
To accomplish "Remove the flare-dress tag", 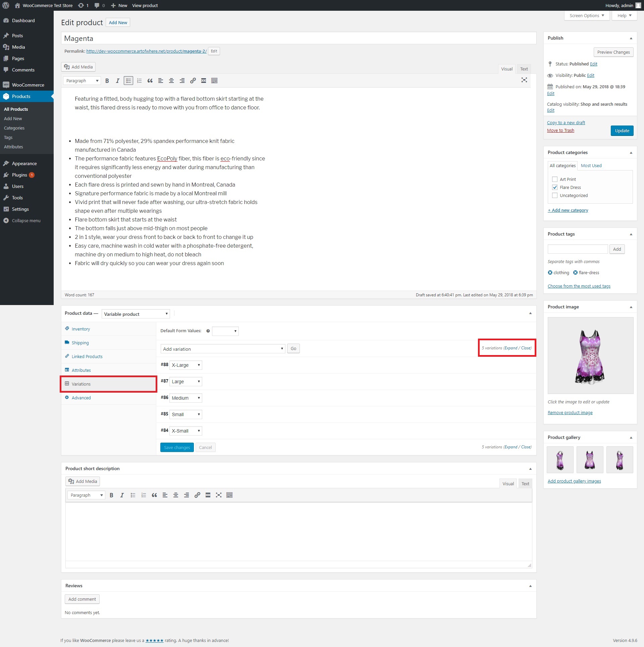I will click(x=575, y=272).
